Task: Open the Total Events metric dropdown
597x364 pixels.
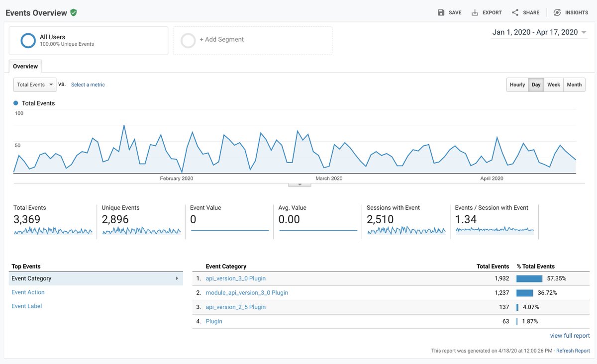Action: (35, 85)
